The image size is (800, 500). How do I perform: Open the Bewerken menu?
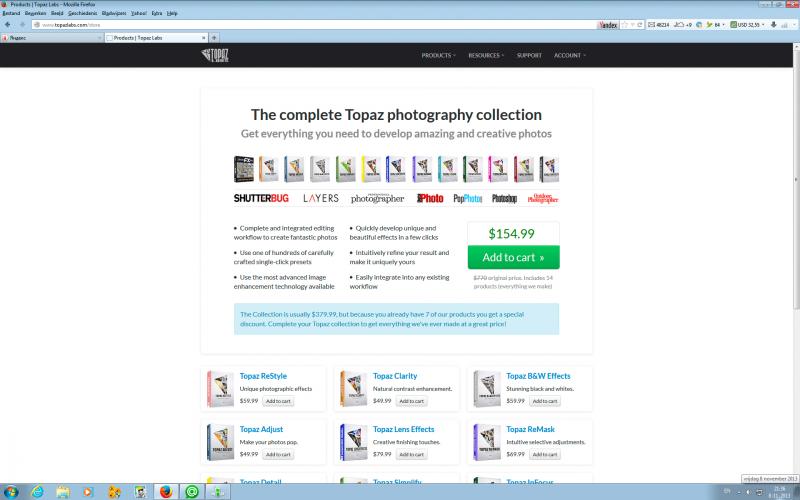click(35, 13)
